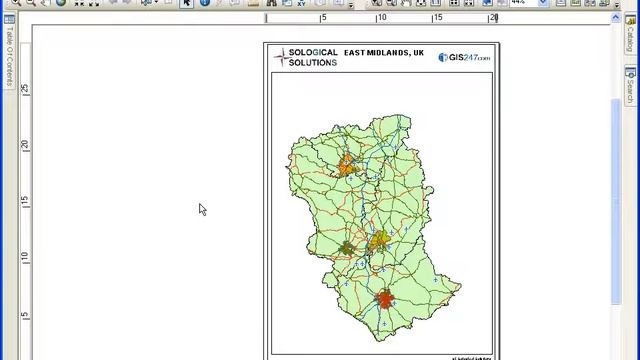Click the vertical page ruler
The image size is (640, 360).
pyautogui.click(x=25, y=192)
